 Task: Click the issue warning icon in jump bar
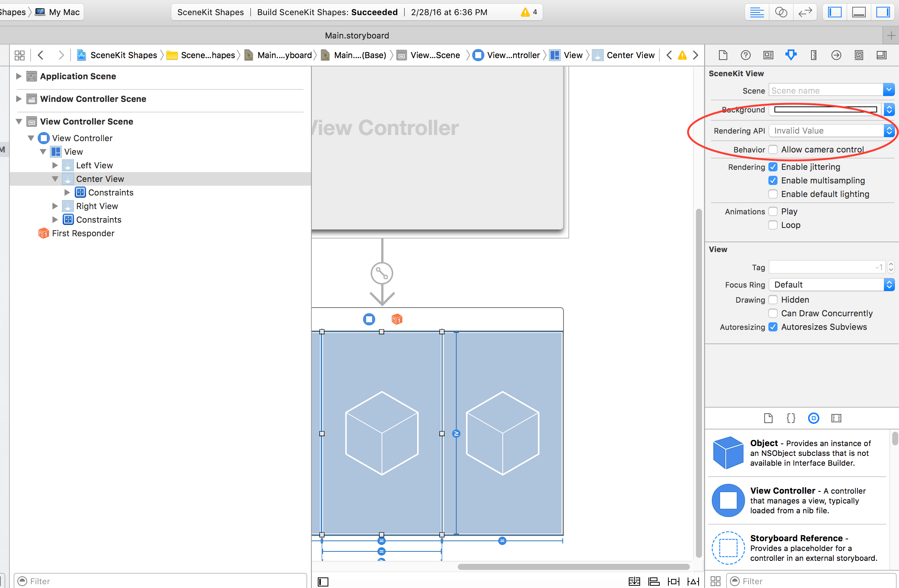pos(682,55)
